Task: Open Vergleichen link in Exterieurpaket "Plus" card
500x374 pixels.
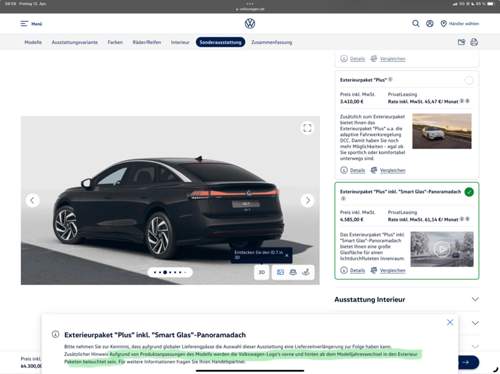Action: click(393, 170)
